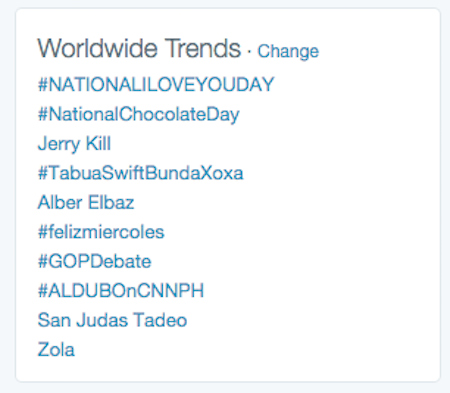Select the trend mentioning Swift
Viewport: 450px width, 393px height.
coord(141,173)
